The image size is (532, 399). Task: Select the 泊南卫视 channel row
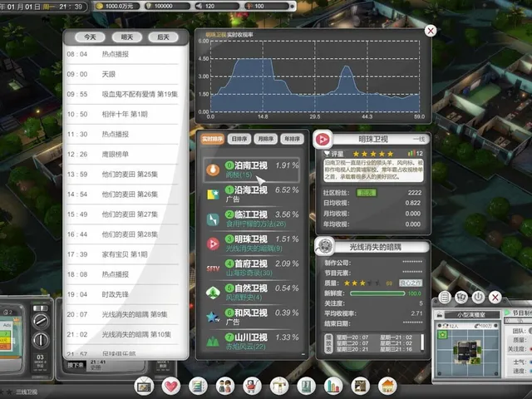251,170
